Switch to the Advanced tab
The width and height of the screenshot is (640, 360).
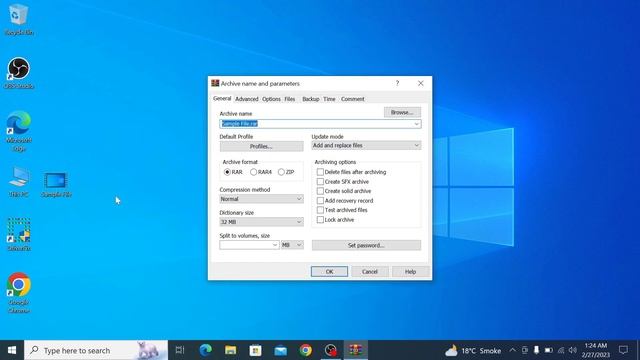(x=247, y=99)
